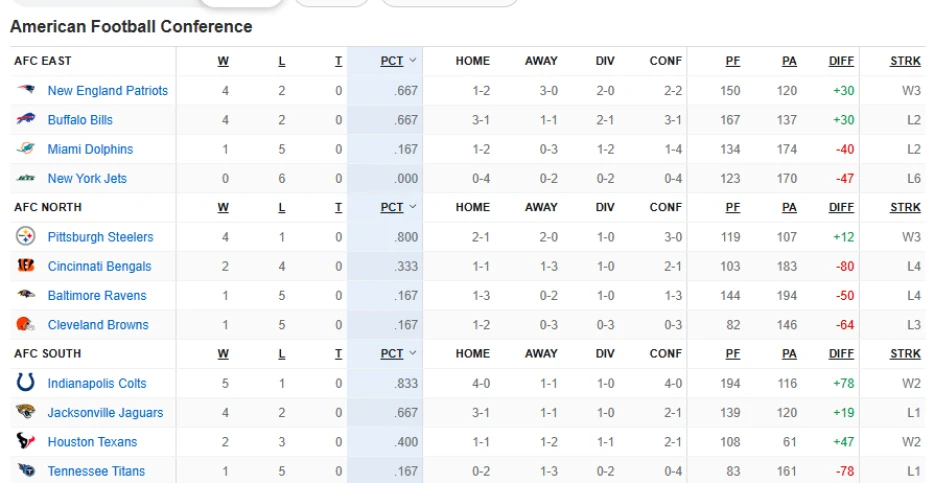Viewport: 934px width, 483px height.
Task: Click the Buffalo Bills logo icon
Action: 26,120
